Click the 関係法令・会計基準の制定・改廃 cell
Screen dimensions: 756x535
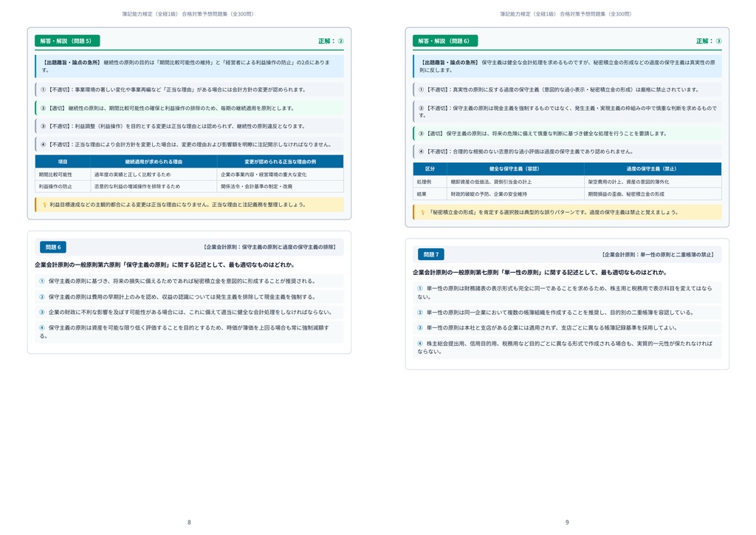[280, 186]
